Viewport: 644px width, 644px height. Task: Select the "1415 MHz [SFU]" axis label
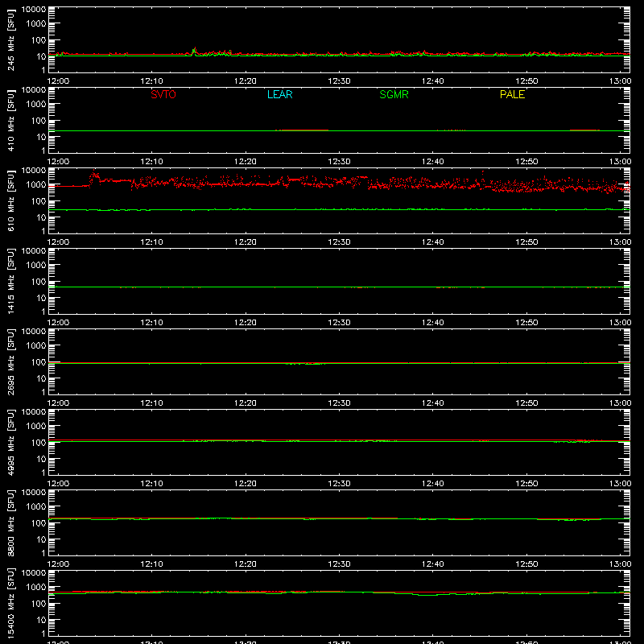[10, 281]
